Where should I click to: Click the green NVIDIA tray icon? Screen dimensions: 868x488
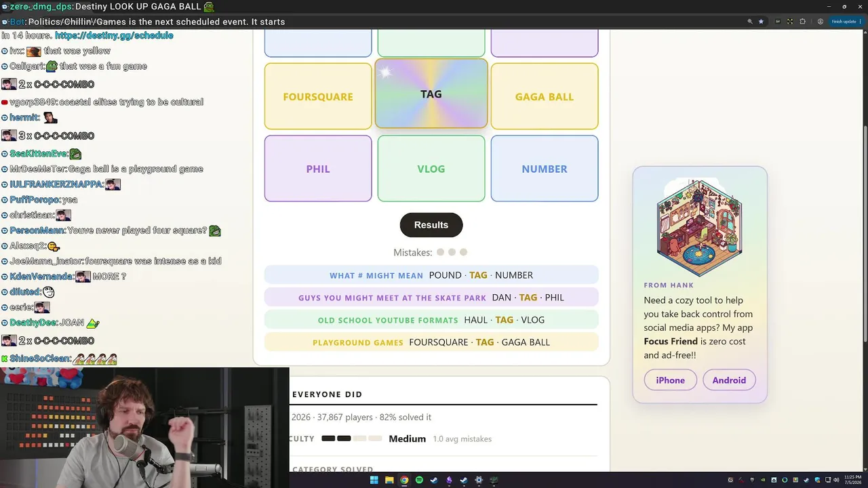point(763,480)
